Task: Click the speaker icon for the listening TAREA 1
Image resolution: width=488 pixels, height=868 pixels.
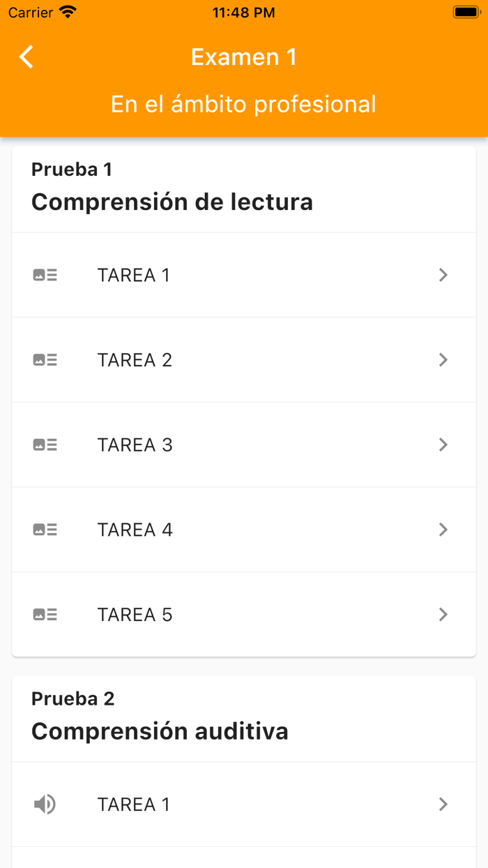Action: [x=45, y=804]
